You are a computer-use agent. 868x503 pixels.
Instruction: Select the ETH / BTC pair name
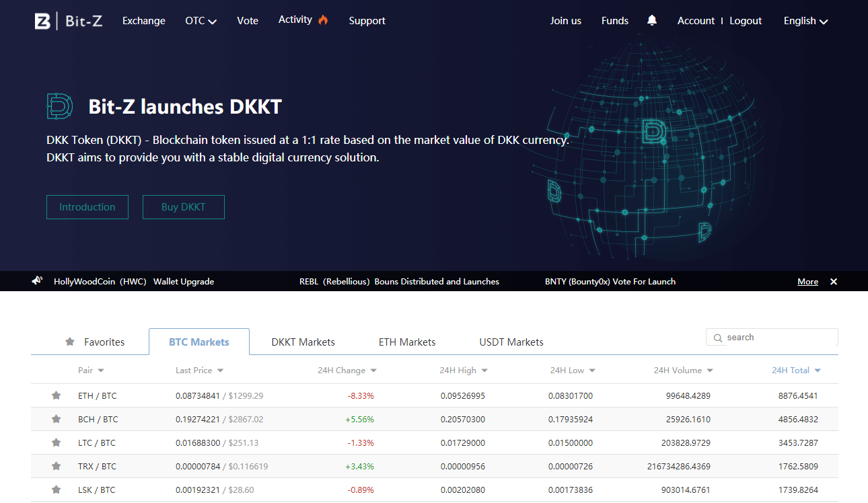(x=98, y=395)
